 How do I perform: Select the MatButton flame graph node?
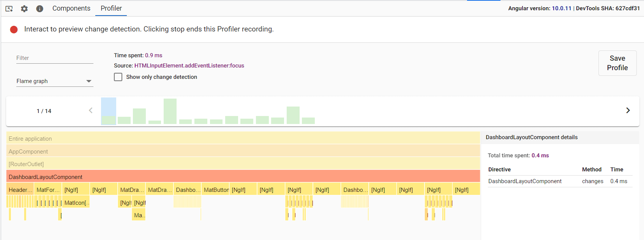(216, 190)
